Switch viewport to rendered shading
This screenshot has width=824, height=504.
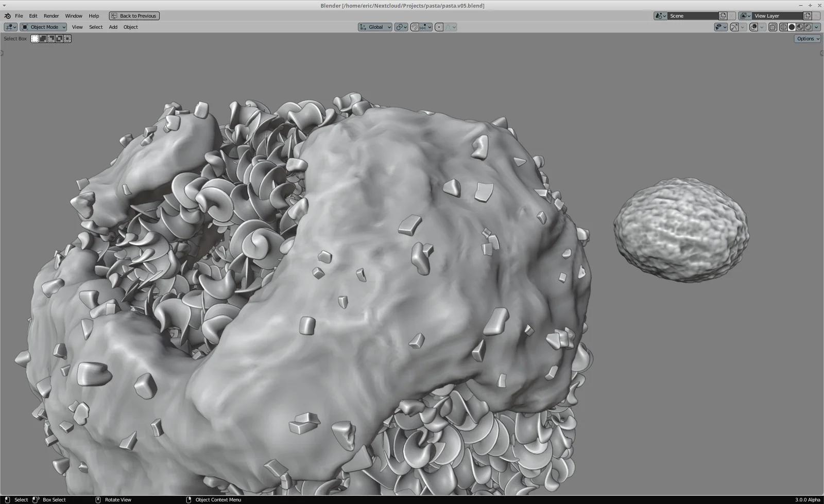[x=809, y=27]
